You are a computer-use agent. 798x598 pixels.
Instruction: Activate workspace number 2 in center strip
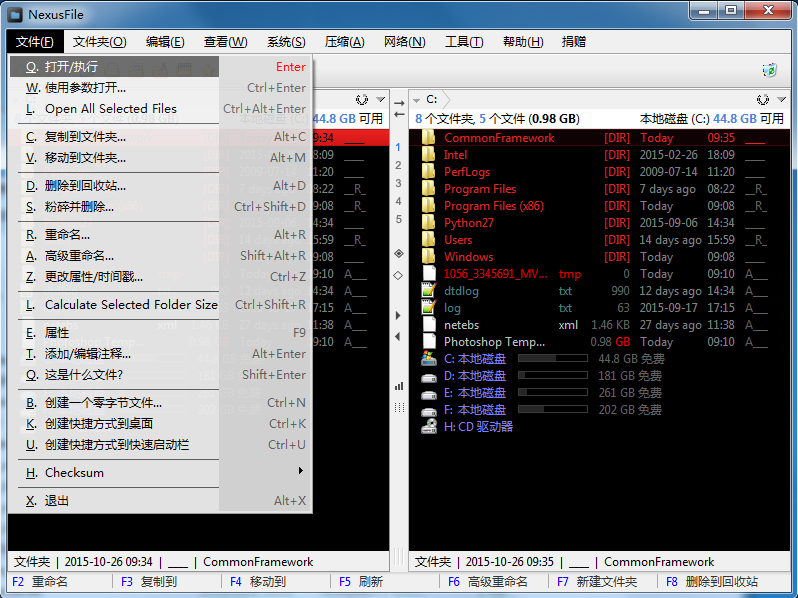pyautogui.click(x=398, y=165)
